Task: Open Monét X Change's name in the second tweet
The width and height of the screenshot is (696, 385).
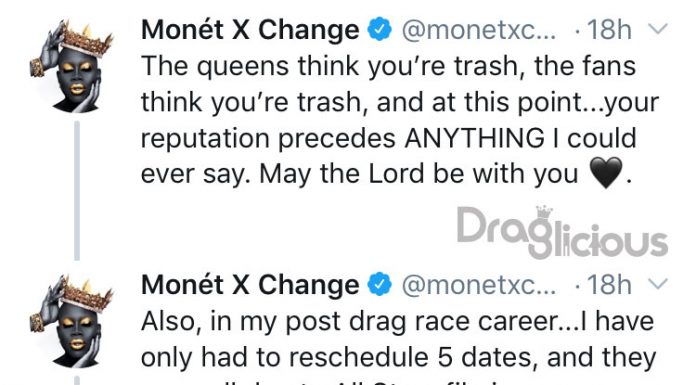Action: click(x=250, y=285)
